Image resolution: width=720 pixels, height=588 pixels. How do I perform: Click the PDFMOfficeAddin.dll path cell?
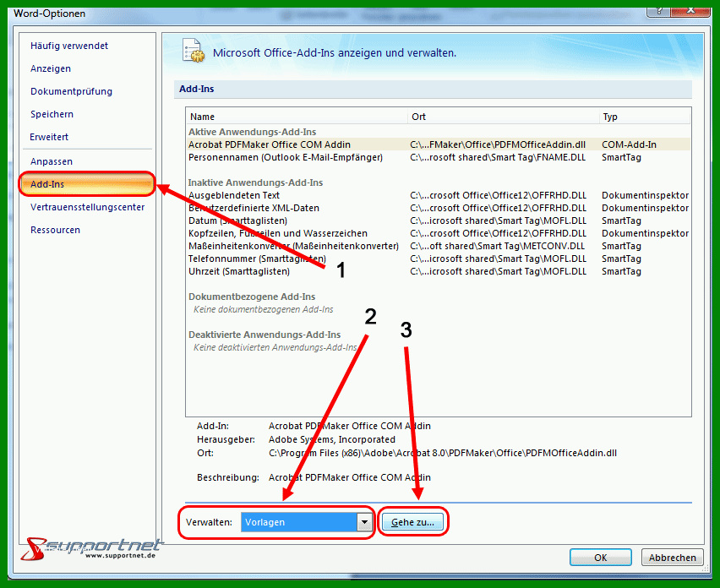tap(498, 144)
